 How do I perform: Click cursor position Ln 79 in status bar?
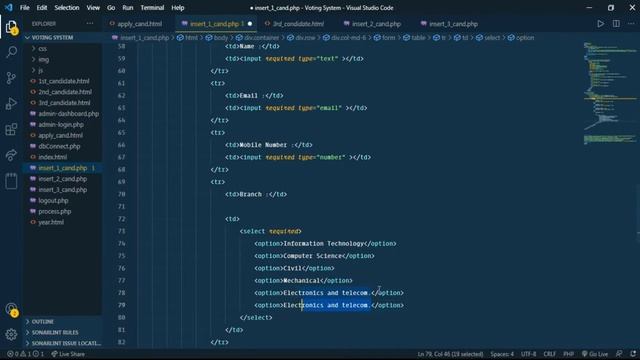coord(450,354)
